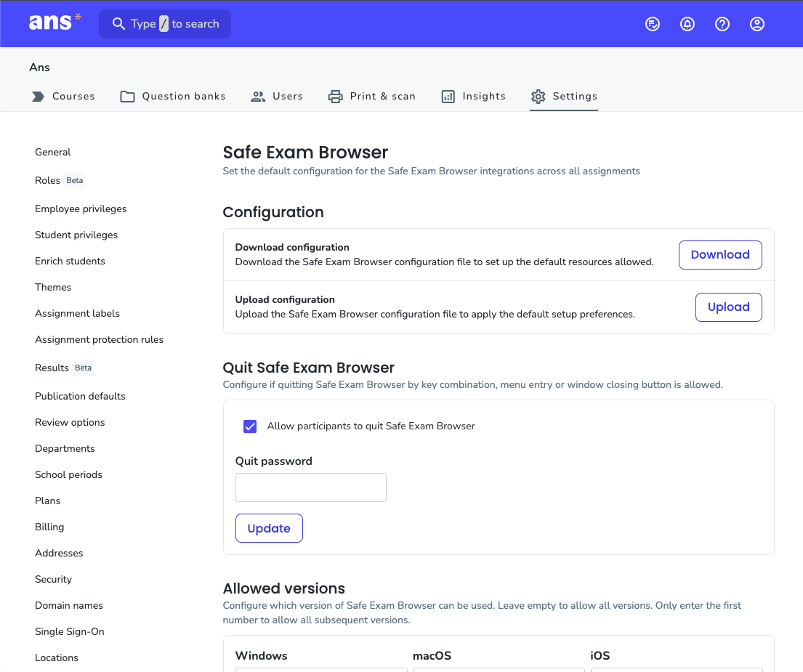The height and width of the screenshot is (672, 803).
Task: Open Assignment protection rules
Action: [x=99, y=339]
